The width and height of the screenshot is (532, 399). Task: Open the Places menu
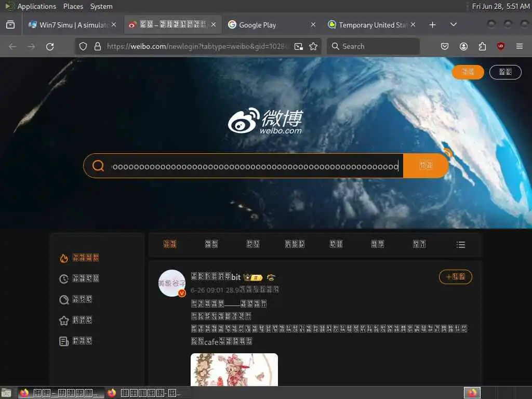(73, 6)
